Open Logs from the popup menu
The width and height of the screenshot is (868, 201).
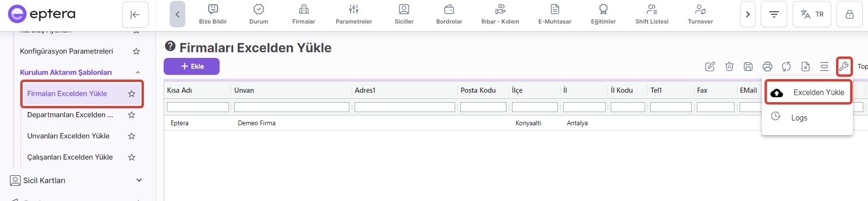coord(799,118)
